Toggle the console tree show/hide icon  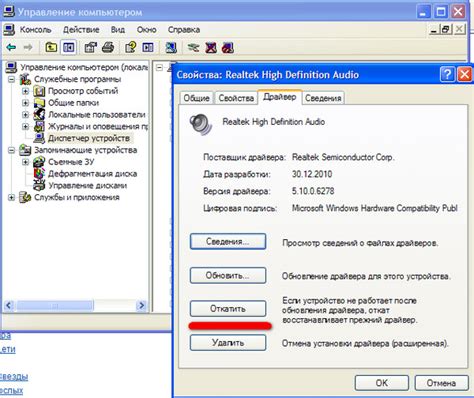point(69,48)
